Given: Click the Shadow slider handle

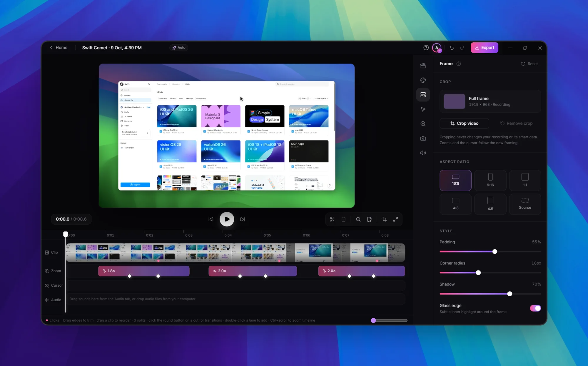Looking at the screenshot, I should 510,294.
